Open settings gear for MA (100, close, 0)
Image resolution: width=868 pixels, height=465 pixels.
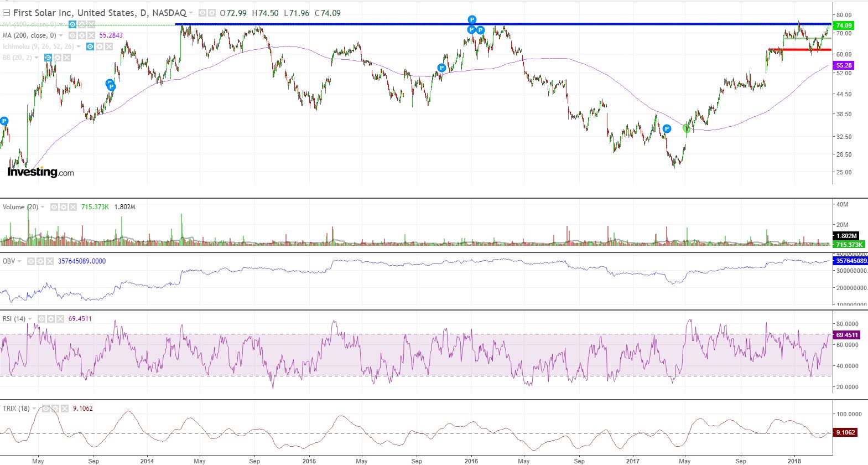point(82,24)
